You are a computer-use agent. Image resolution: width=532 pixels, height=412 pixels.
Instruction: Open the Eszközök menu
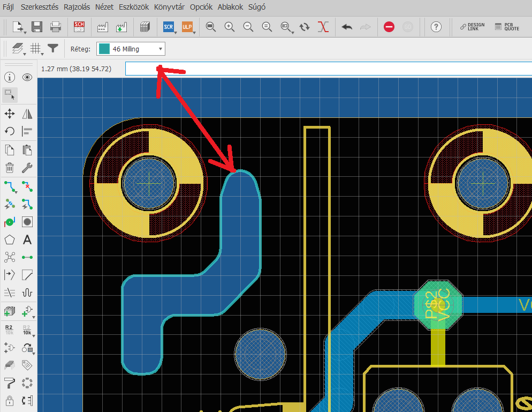134,7
